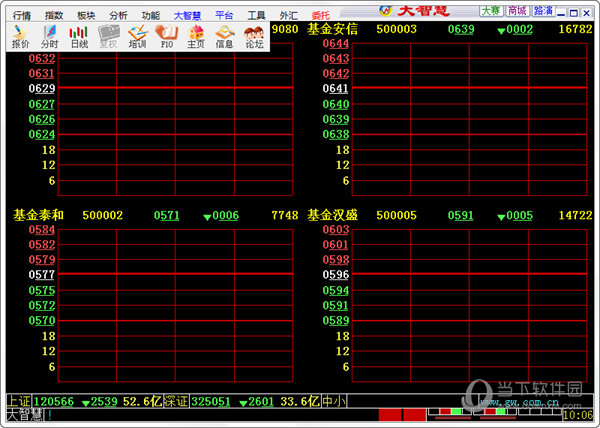Click the 深证 index value 325051
The width and height of the screenshot is (600, 428).
(211, 402)
